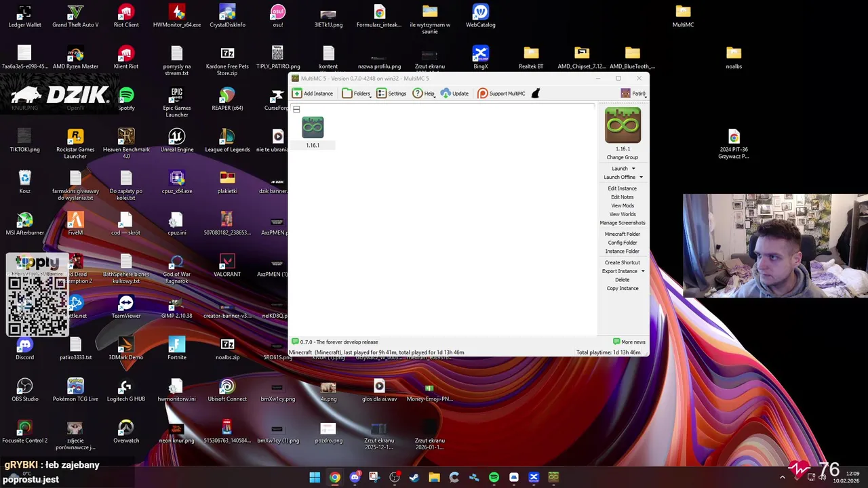This screenshot has height=488, width=868.
Task: Select Rockstar Games Launcher desktop icon
Action: (75, 144)
